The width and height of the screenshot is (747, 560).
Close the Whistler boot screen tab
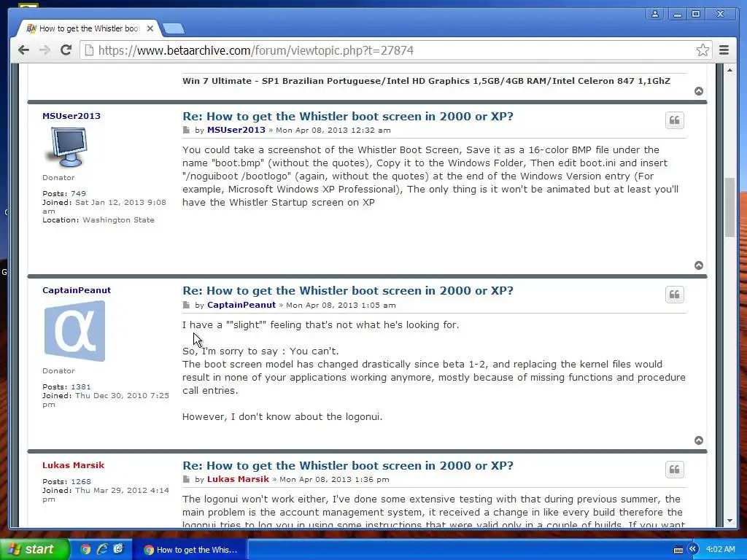click(150, 28)
